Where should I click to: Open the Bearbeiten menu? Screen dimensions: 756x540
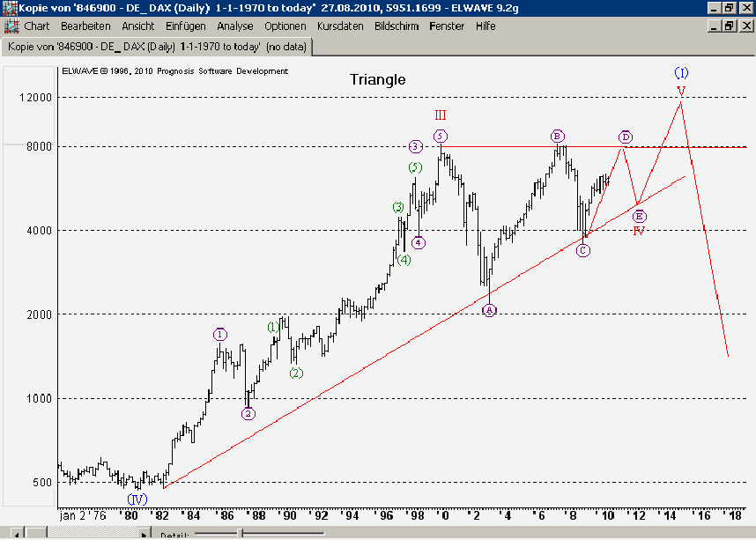(x=85, y=26)
